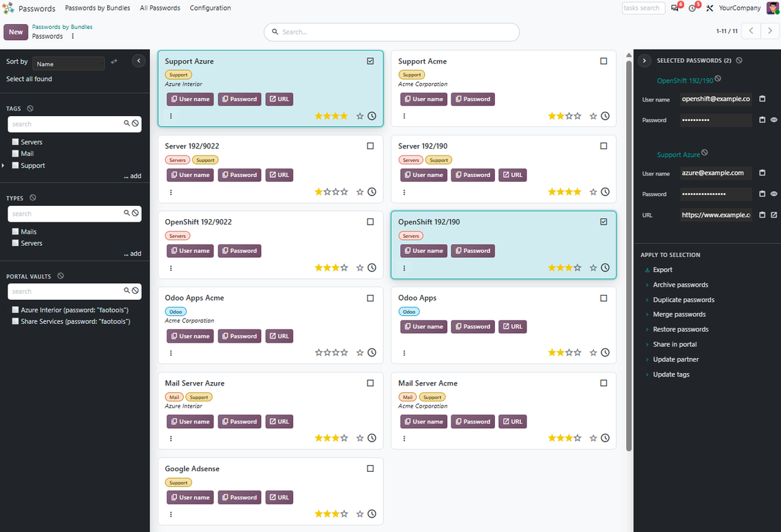The image size is (781, 532).
Task: Open the Configuration menu
Action: (210, 8)
